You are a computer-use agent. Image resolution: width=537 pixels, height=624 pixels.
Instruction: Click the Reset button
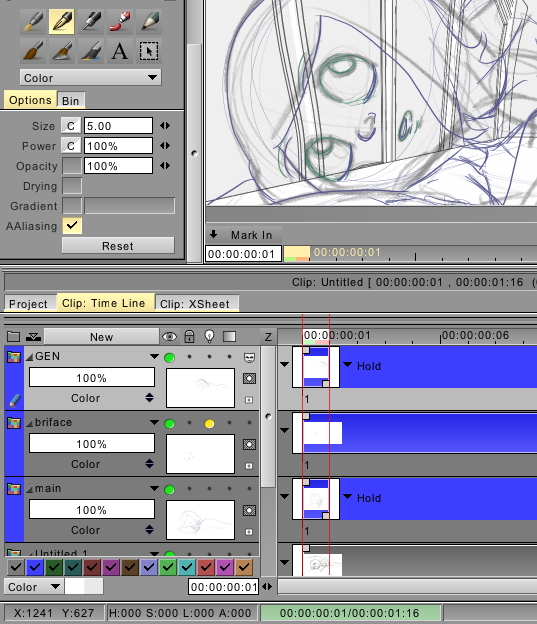tap(118, 246)
